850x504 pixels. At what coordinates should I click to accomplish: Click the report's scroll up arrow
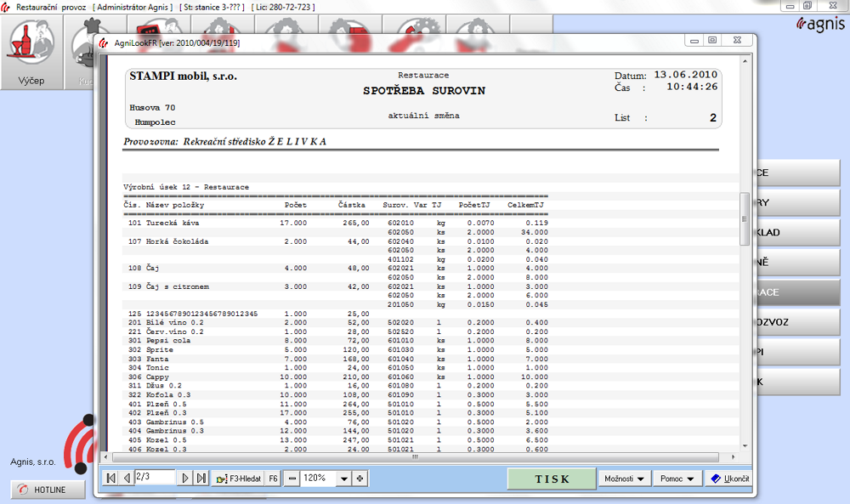(745, 61)
